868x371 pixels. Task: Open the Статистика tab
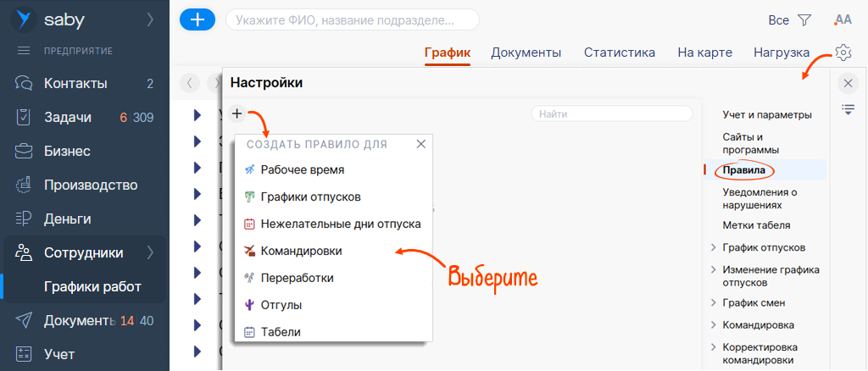pyautogui.click(x=619, y=53)
